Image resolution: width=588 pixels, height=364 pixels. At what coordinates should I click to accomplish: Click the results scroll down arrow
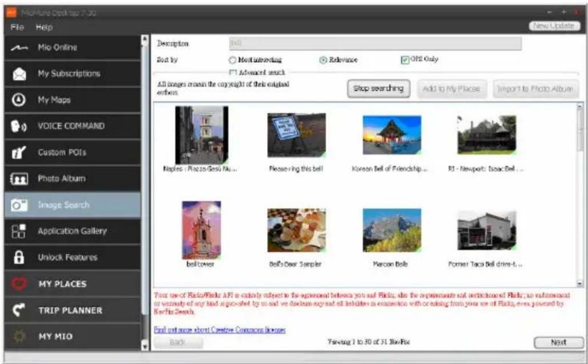click(580, 283)
